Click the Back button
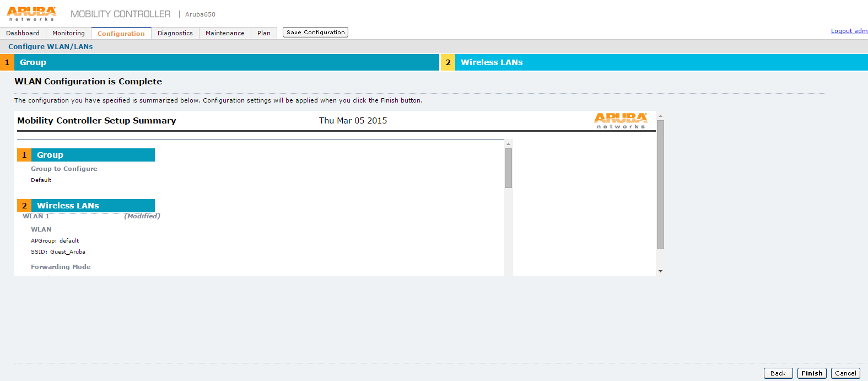868x381 pixels. point(778,373)
